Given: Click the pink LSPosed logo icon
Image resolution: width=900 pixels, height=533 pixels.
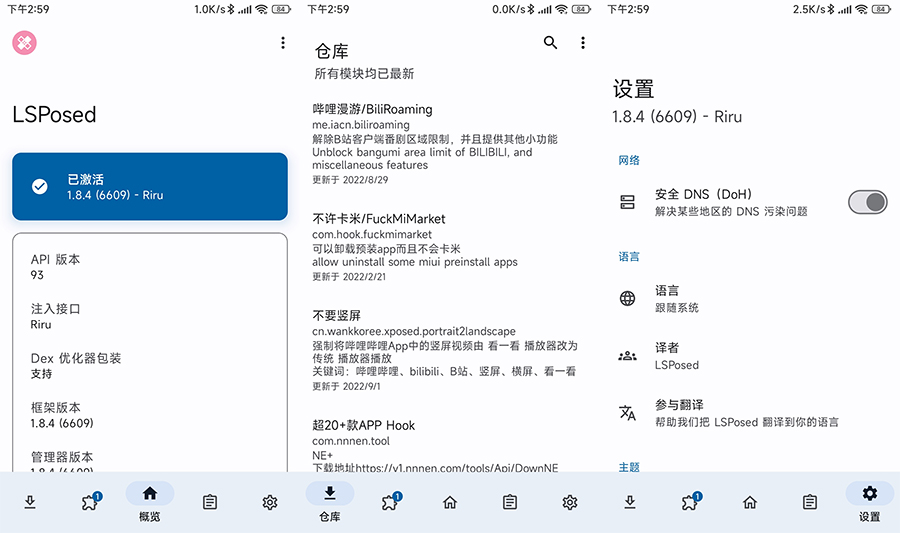Looking at the screenshot, I should tap(25, 43).
